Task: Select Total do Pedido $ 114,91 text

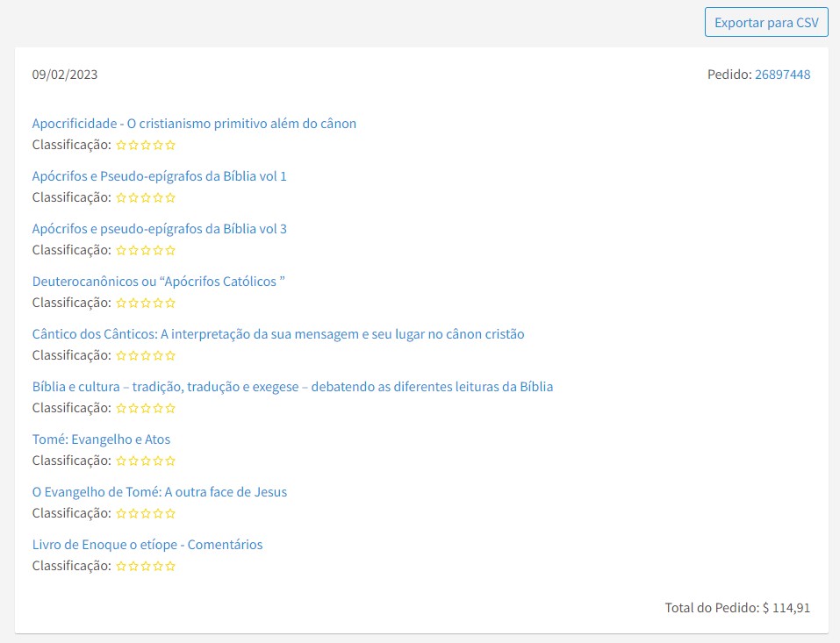Action: tap(737, 608)
